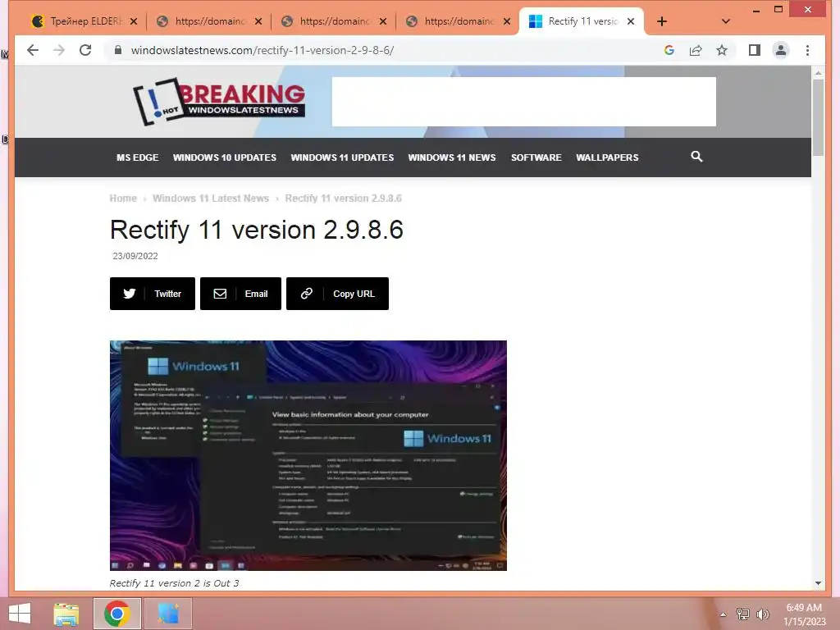Click the Chrome taskbar icon
Viewport: 840px width, 630px height.
pos(117,614)
